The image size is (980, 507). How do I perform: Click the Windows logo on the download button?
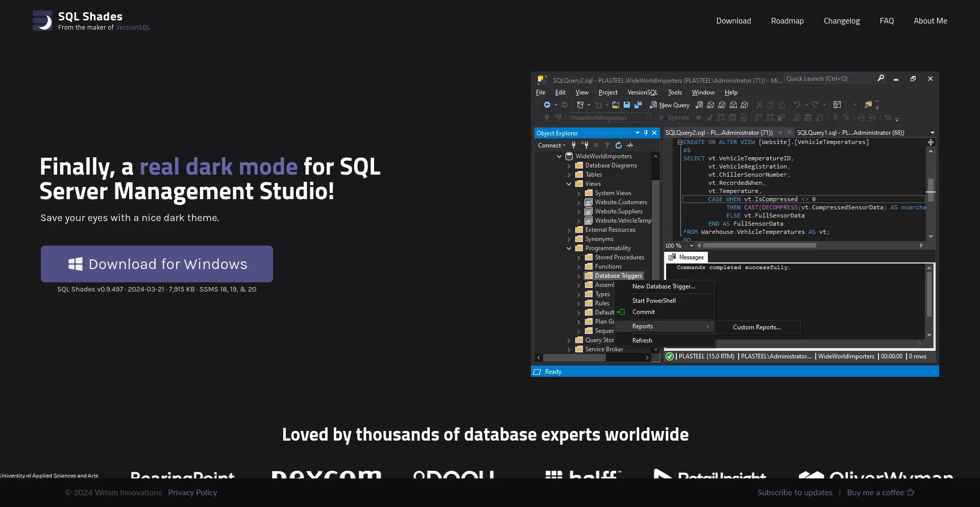click(76, 264)
